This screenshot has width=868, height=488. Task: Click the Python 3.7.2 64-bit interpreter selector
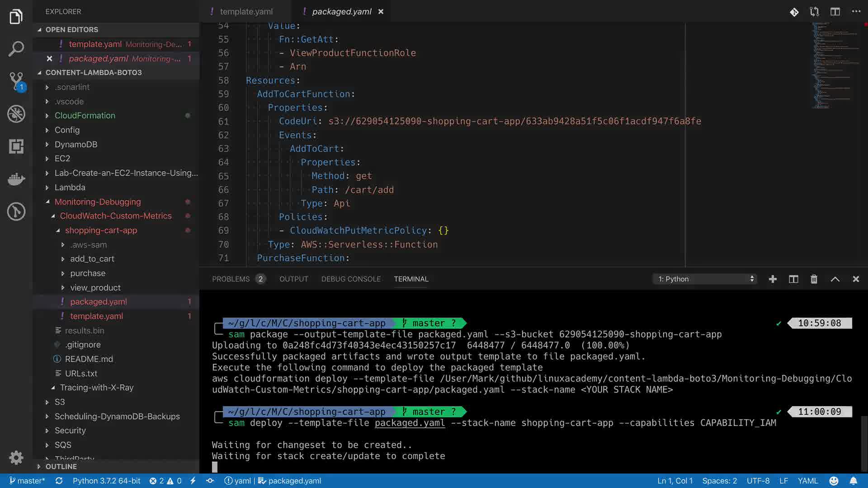(106, 481)
